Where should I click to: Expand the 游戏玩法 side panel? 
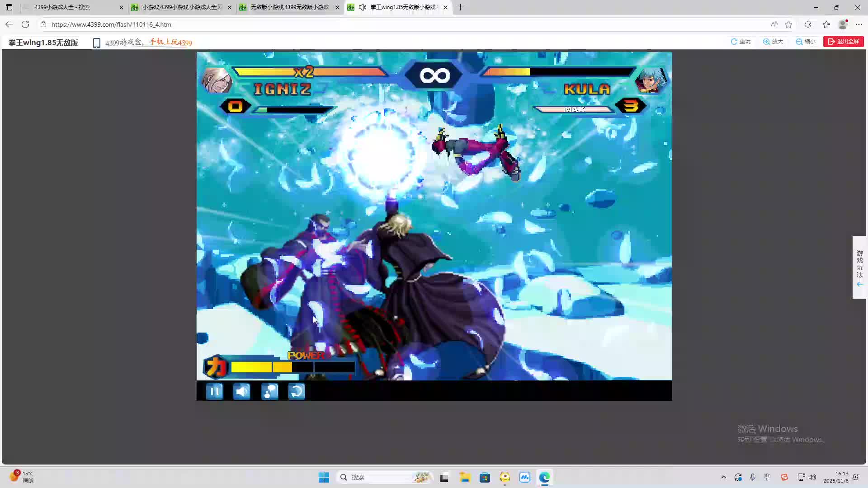click(859, 267)
